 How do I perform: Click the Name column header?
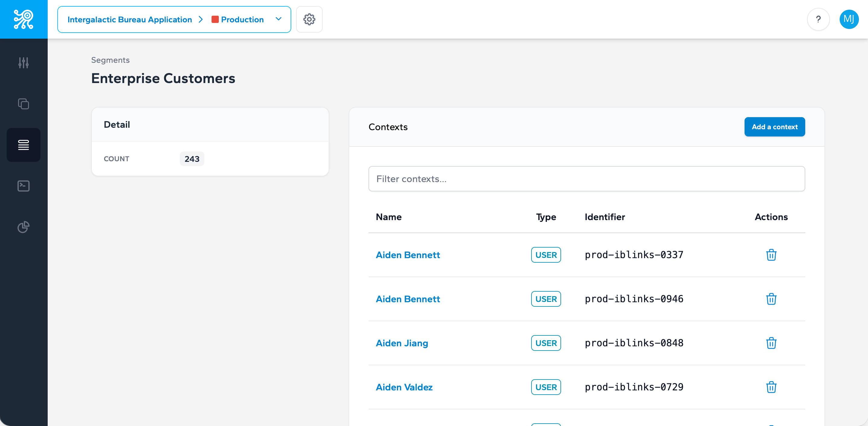[388, 217]
